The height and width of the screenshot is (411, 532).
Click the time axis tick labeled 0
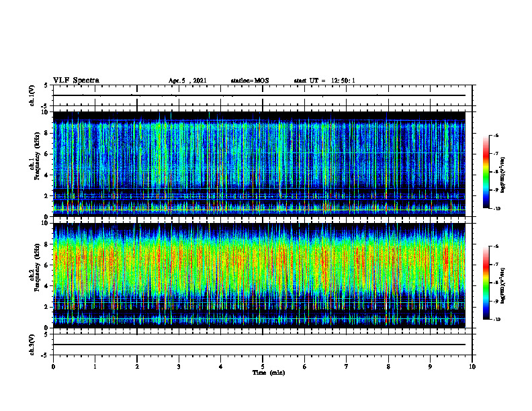click(x=53, y=367)
